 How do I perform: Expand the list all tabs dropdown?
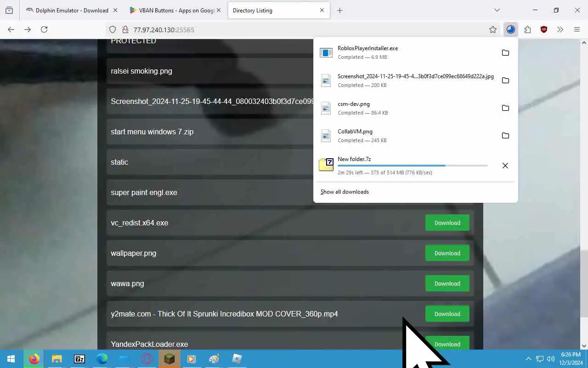tap(497, 10)
